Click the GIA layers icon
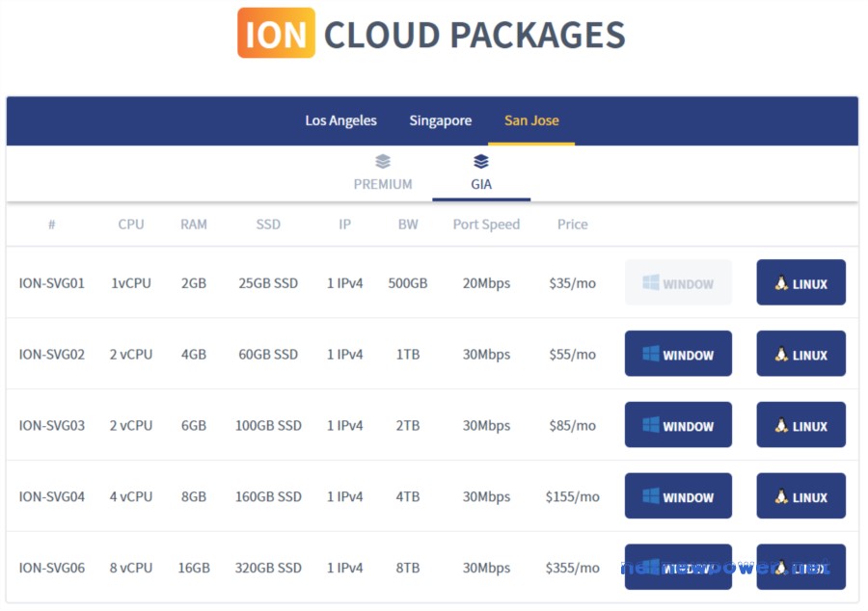Screen dimensions: 868x611 (481, 162)
